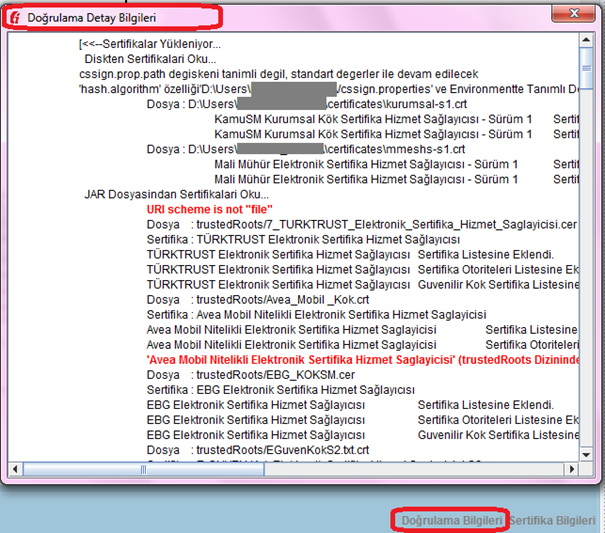Click the horizontal scrollbar left arrow
The width and height of the screenshot is (605, 533).
[15, 468]
